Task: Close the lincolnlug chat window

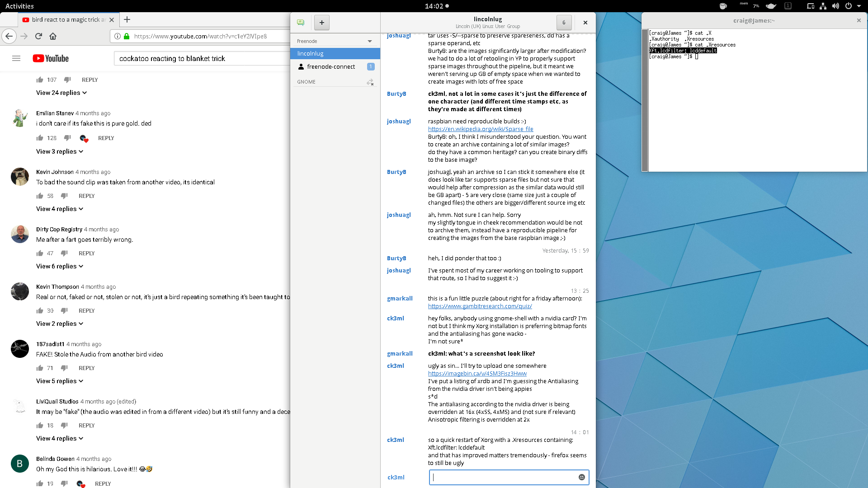Action: [585, 22]
